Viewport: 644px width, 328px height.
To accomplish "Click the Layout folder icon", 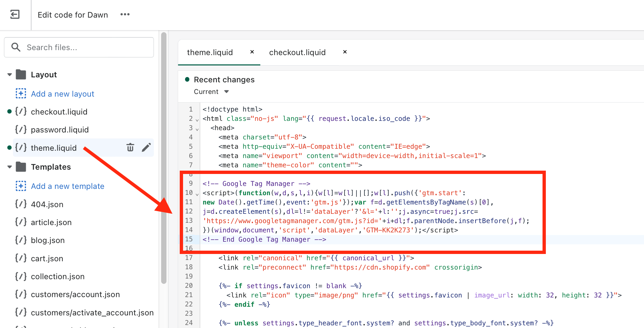I will coord(21,74).
